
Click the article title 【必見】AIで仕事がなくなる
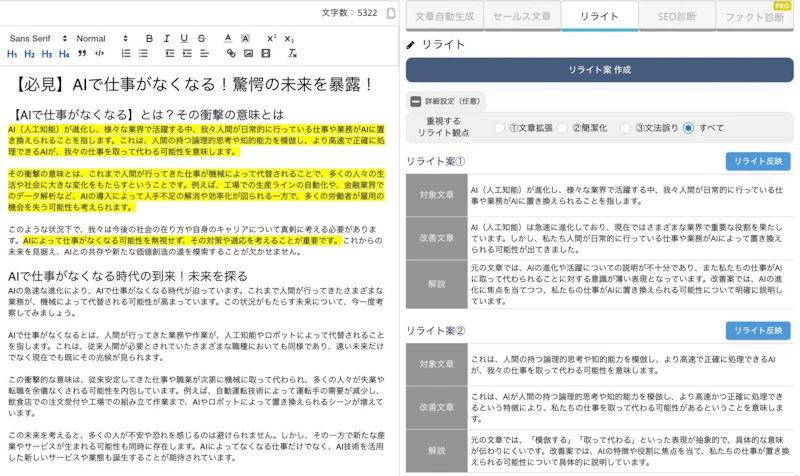click(193, 84)
